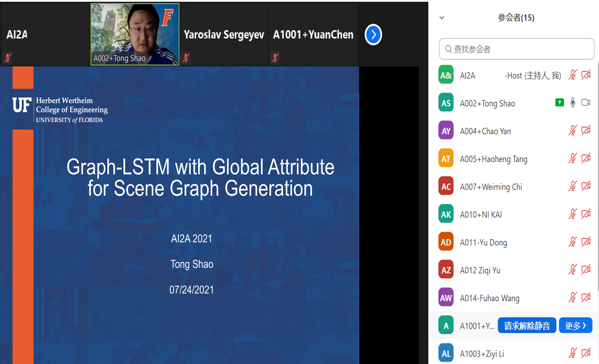Screen dimensions: 599x364
Task: Open the 更多 dropdown for A1001 participant
Action: 575,325
